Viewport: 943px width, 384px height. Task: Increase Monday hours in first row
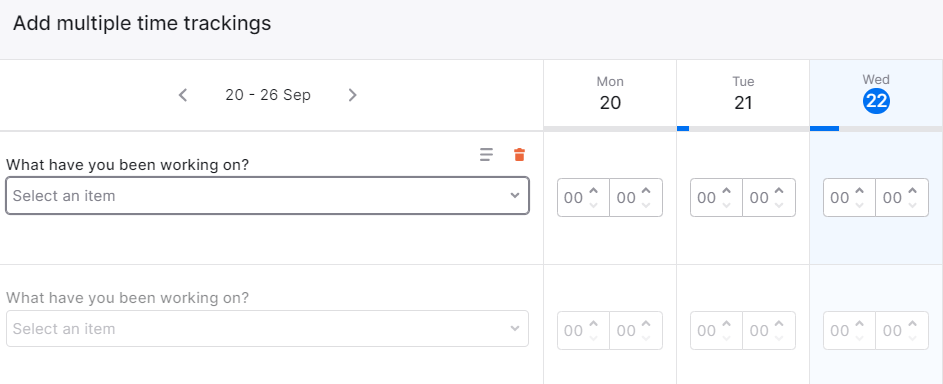tap(594, 191)
